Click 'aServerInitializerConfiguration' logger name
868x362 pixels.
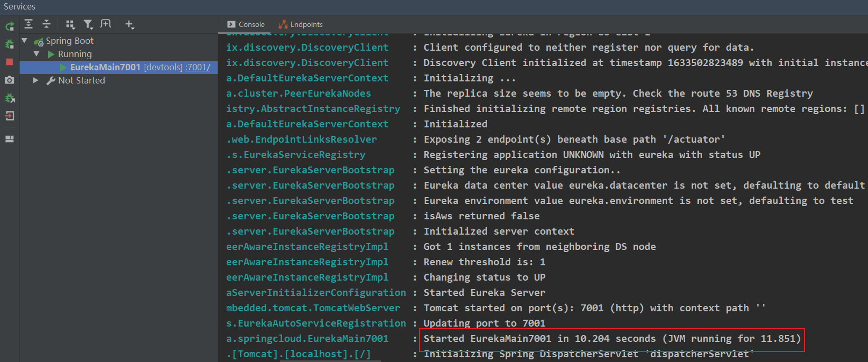tap(316, 293)
